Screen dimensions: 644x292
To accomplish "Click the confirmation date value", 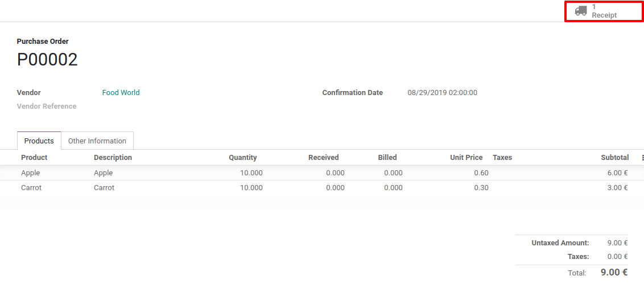I will click(x=442, y=93).
